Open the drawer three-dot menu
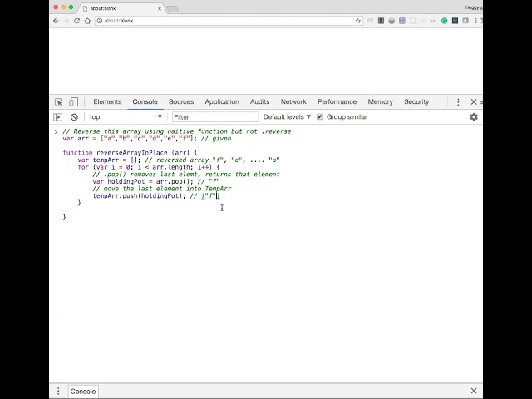Viewport: 532px width, 399px height. coord(58,391)
